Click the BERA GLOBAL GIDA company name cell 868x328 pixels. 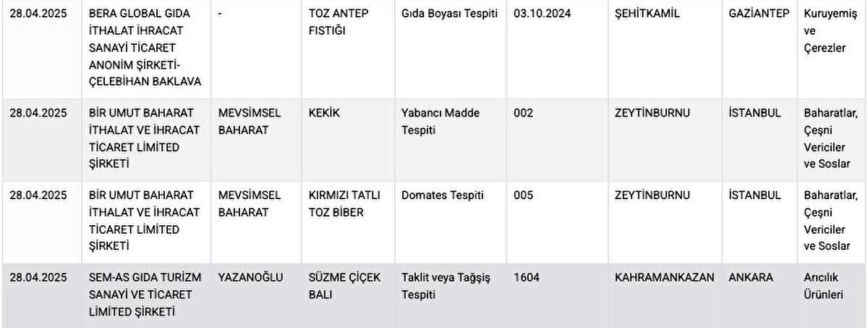(145, 48)
